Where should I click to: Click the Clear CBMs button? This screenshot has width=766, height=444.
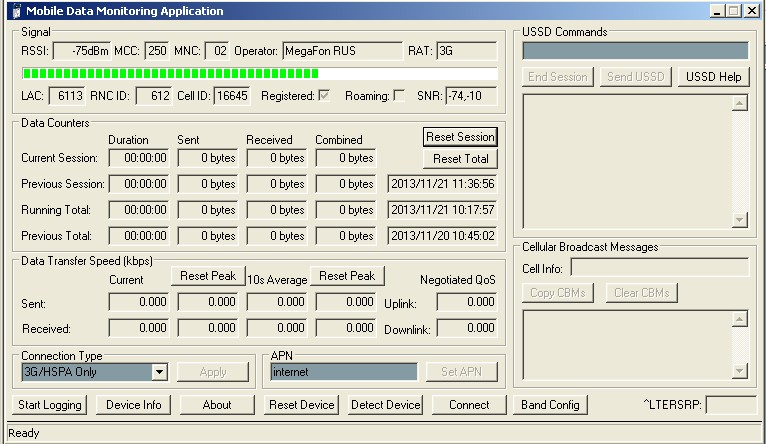[641, 293]
